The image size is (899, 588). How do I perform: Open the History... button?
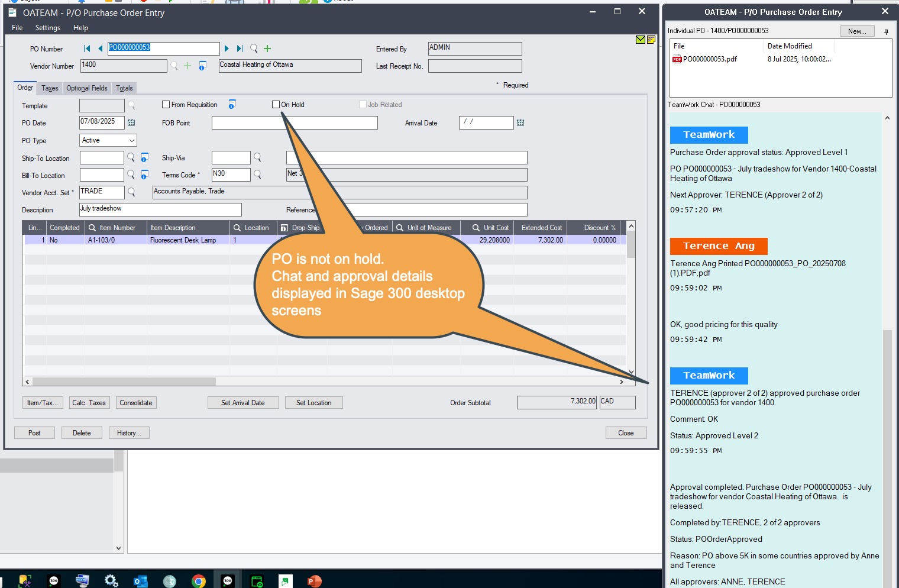129,433
